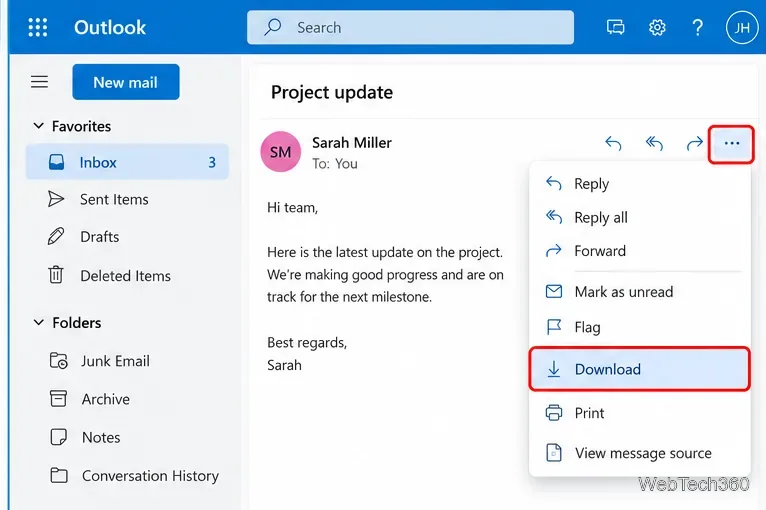This screenshot has width=766, height=510.
Task: Open the Junk Email folder
Action: click(x=127, y=361)
